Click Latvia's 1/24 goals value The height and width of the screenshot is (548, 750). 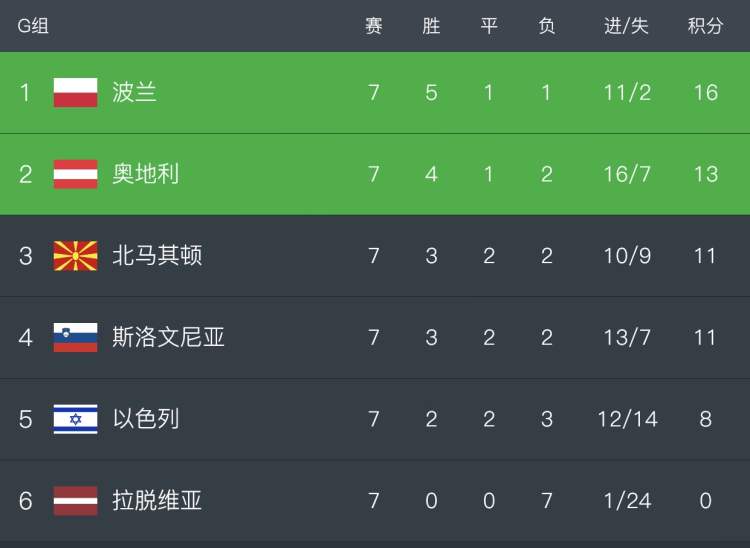627,500
